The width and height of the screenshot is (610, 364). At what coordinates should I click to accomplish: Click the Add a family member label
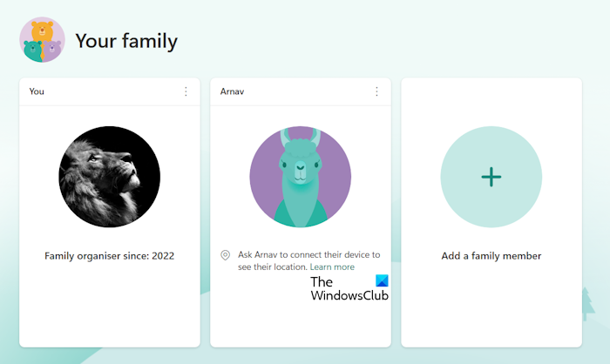point(491,256)
